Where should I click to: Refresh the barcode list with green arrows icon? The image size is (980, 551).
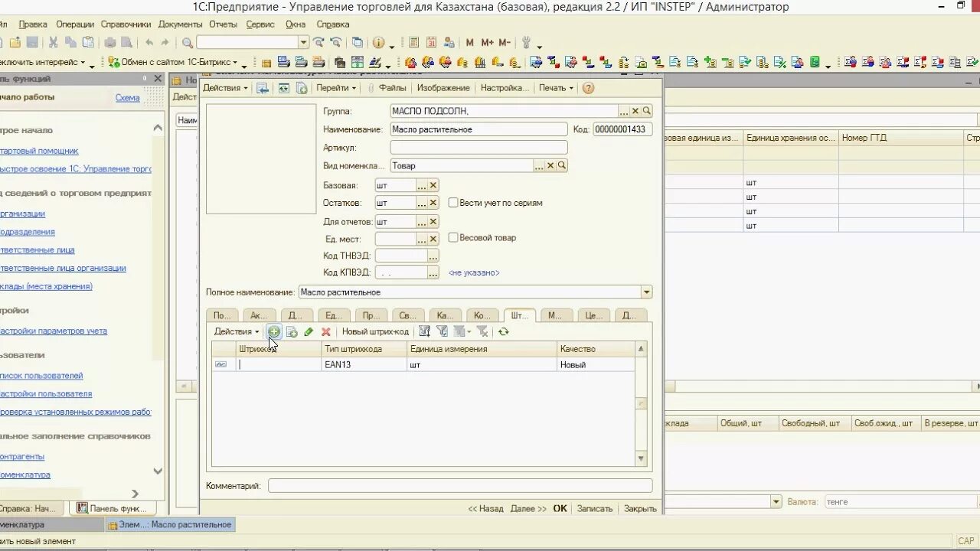click(x=503, y=331)
